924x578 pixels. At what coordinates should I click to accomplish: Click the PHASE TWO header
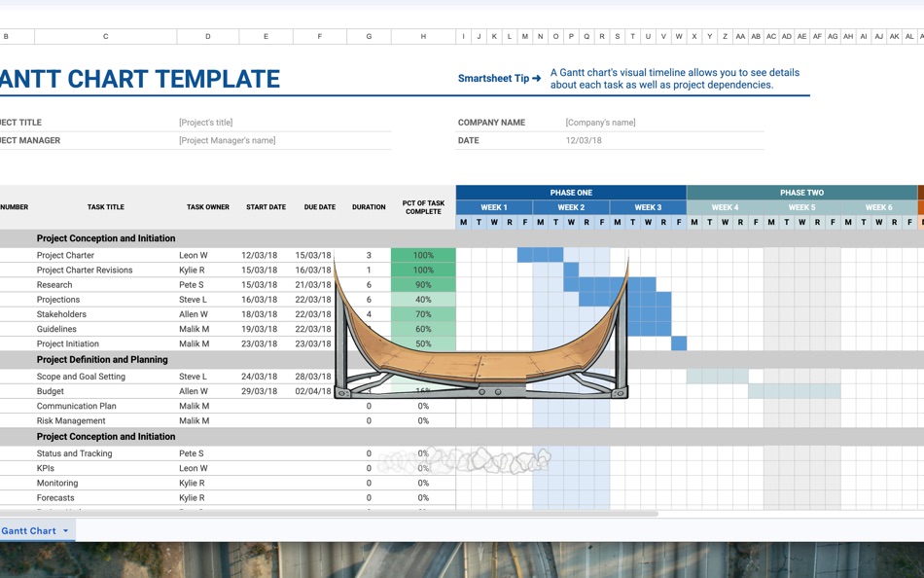[801, 193]
